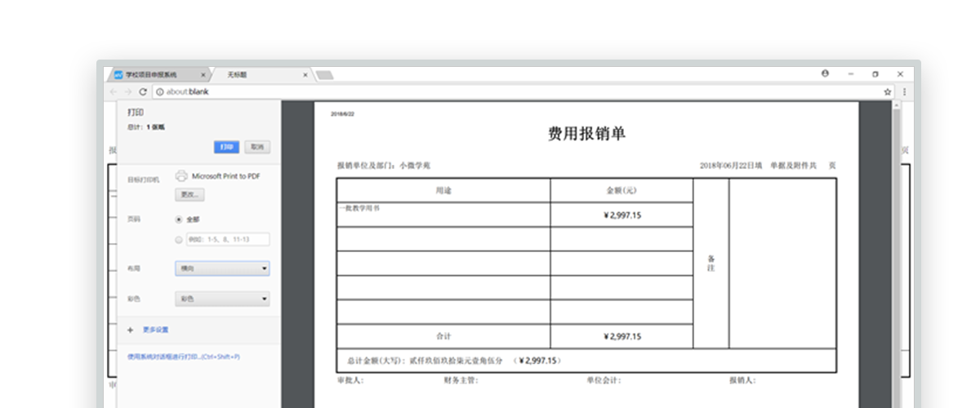
Task: Select the 全部 pages radio button
Action: (179, 220)
